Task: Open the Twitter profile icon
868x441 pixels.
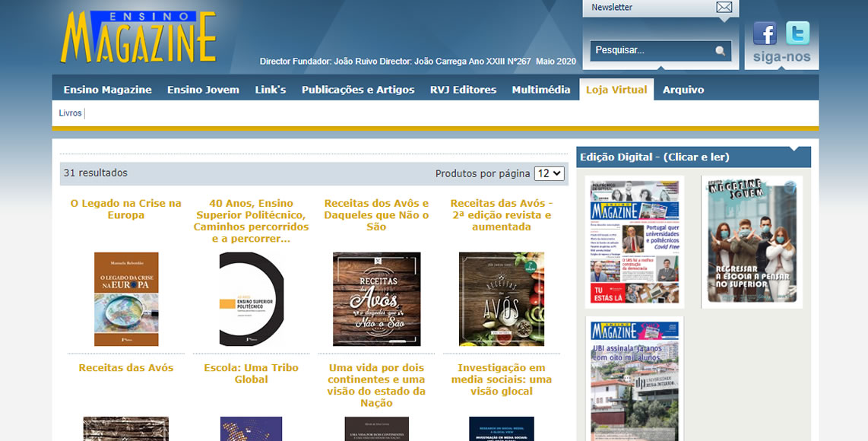Action: click(797, 33)
